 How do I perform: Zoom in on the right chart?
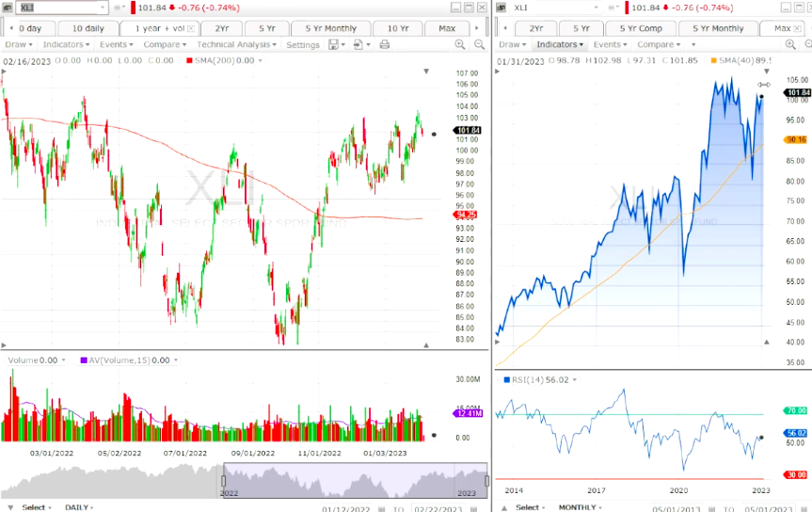pyautogui.click(x=790, y=44)
